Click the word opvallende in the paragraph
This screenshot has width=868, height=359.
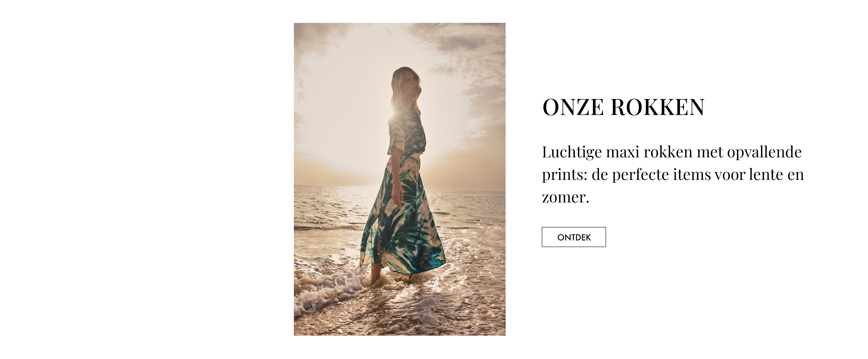(764, 153)
